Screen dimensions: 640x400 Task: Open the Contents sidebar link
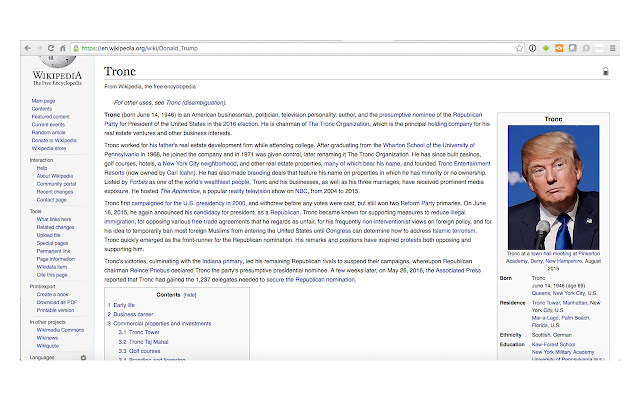[42, 109]
